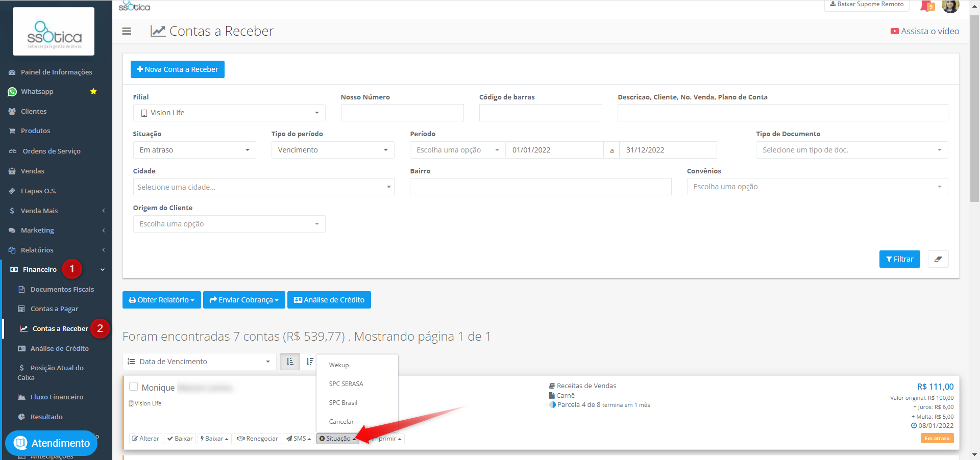Open the Origem do Cliente dropdown
Image resolution: width=980 pixels, height=460 pixels.
click(229, 224)
